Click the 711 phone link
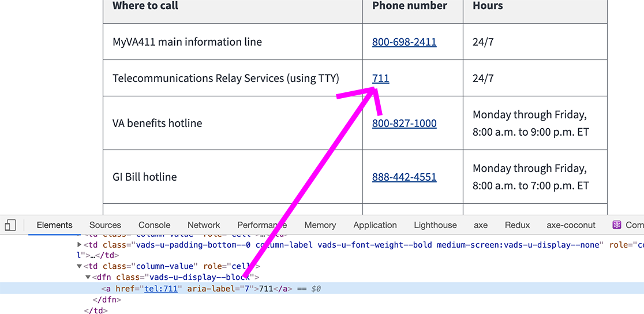This screenshot has height=314, width=644. coord(381,78)
